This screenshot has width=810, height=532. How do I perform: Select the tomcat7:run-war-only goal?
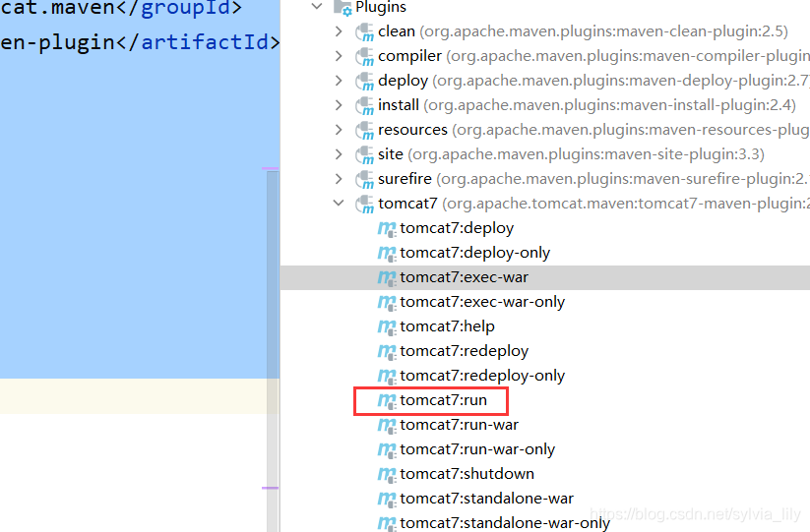pos(477,449)
